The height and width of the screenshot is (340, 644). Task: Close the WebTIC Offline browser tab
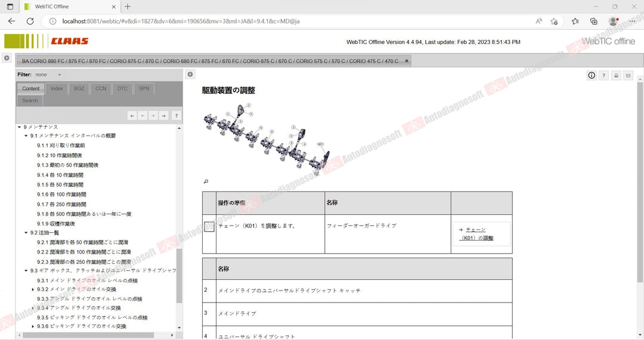(x=114, y=7)
